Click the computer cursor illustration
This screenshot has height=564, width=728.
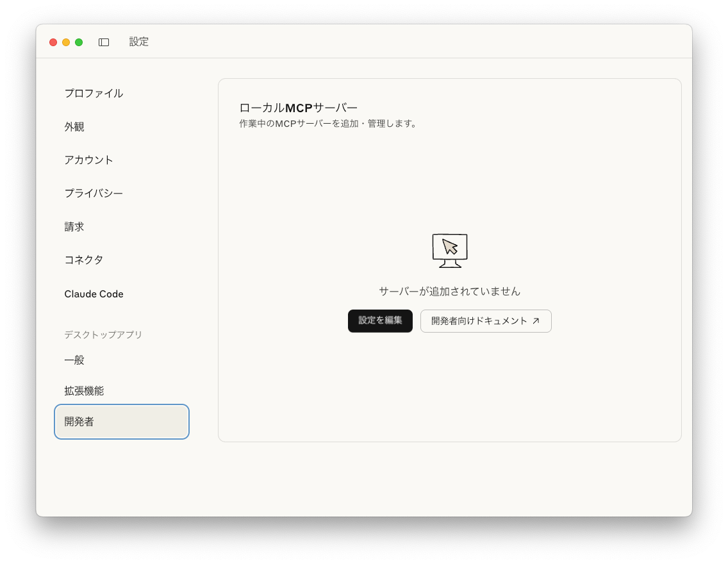click(449, 251)
